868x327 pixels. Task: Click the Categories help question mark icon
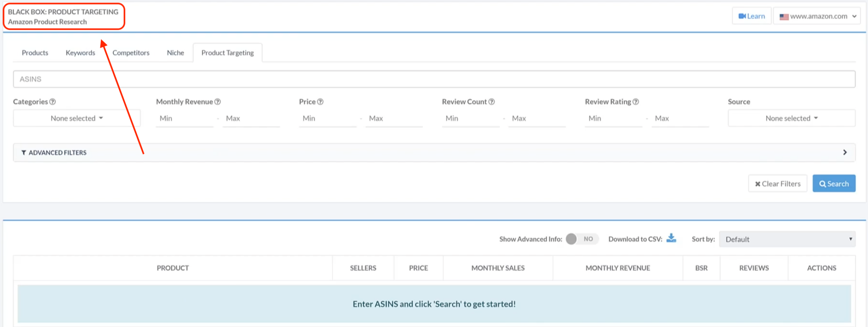pos(53,102)
